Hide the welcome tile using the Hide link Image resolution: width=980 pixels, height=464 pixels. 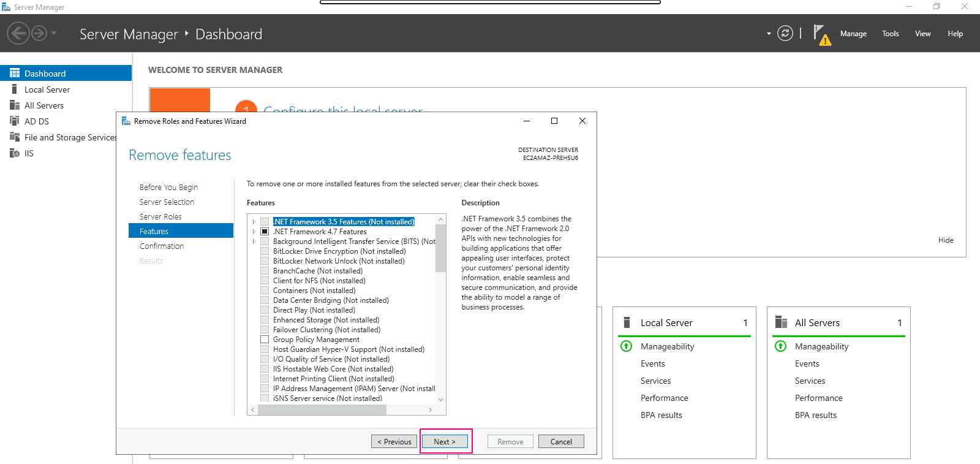(x=946, y=240)
